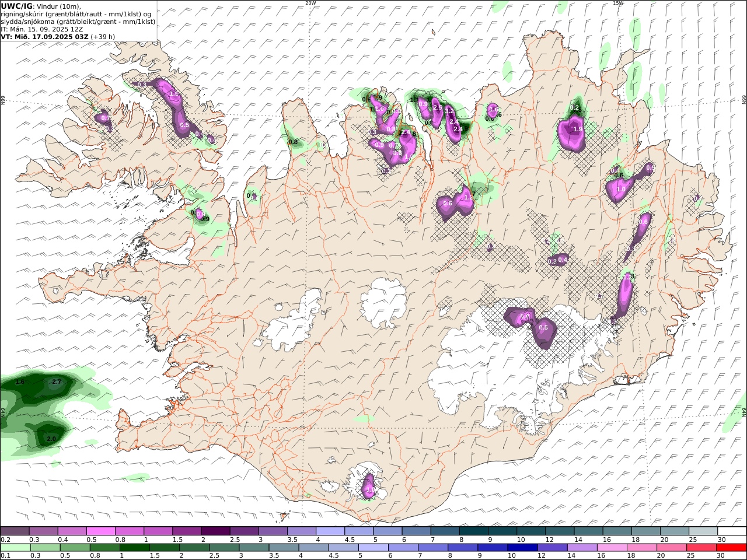Screen dimensions: 747x560
Task: Click the '15W' longitude label
Action: [618, 3]
